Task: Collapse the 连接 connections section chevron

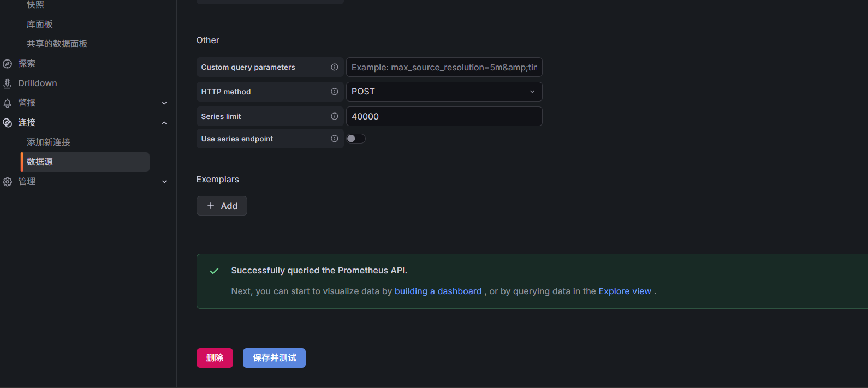Action: [x=164, y=123]
